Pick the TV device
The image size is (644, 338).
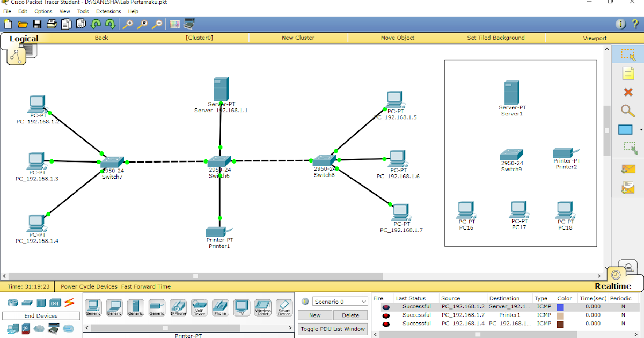(241, 307)
